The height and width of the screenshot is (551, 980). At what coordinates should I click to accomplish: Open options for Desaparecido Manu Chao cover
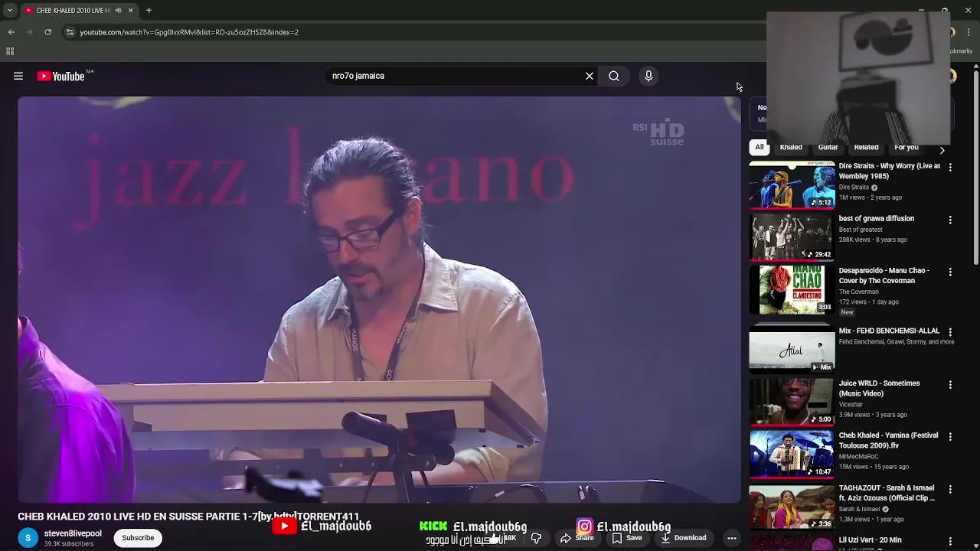pyautogui.click(x=950, y=272)
